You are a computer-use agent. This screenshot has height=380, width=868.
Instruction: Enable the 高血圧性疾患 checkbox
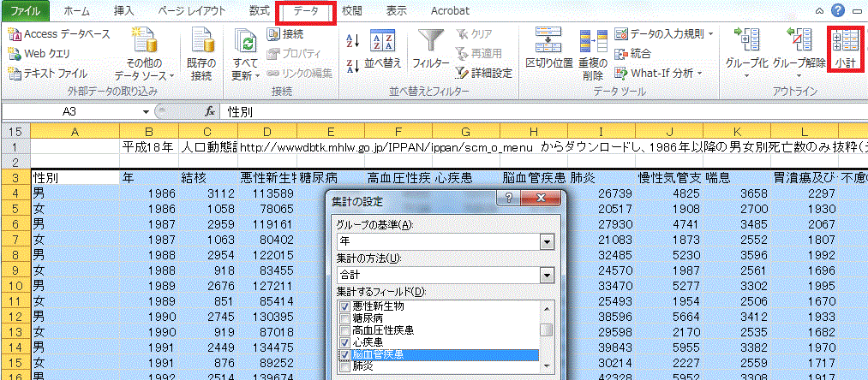click(x=344, y=330)
